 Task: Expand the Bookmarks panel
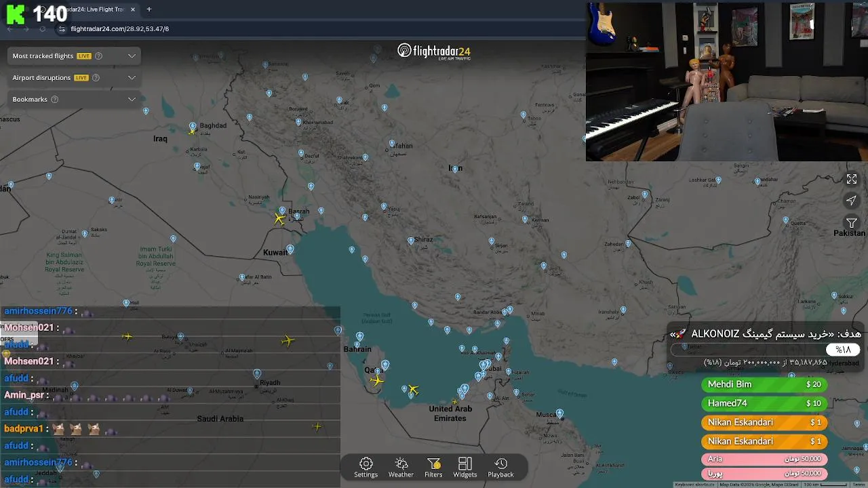click(x=132, y=99)
